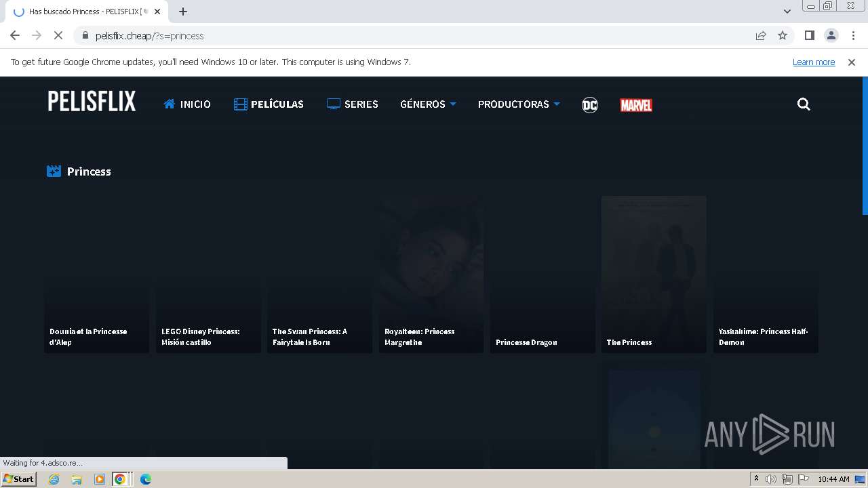This screenshot has width=868, height=488.
Task: Click the Princess search results heading
Action: [x=89, y=171]
